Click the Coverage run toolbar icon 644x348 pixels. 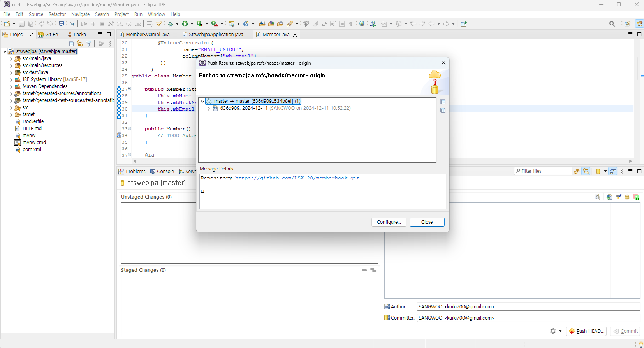click(x=199, y=24)
